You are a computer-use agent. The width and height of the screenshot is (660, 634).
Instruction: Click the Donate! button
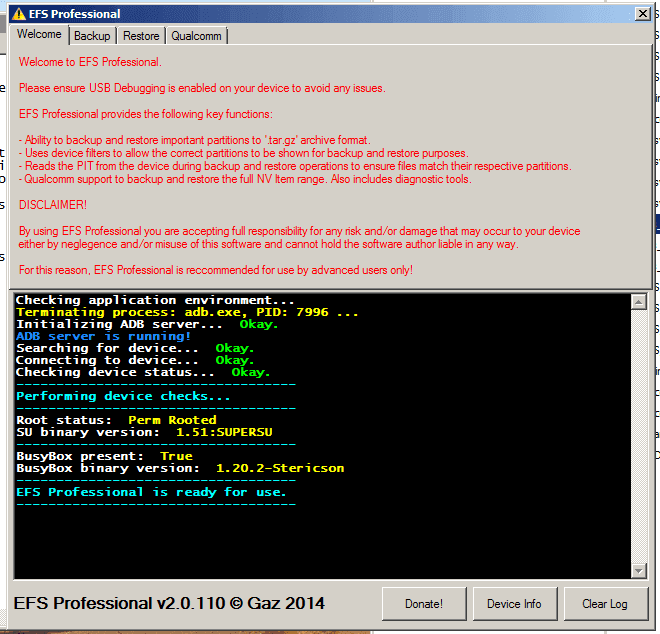(x=424, y=604)
